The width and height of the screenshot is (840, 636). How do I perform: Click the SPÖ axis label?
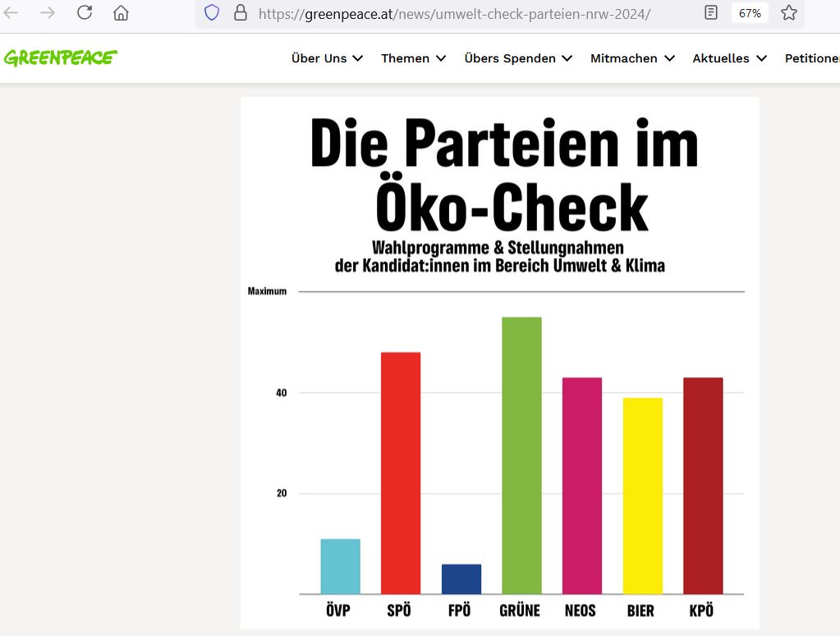[399, 610]
